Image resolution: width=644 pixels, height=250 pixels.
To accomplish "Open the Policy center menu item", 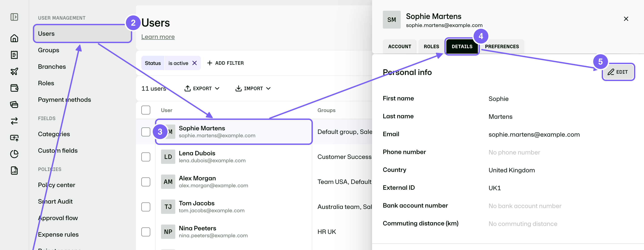I will [x=57, y=185].
